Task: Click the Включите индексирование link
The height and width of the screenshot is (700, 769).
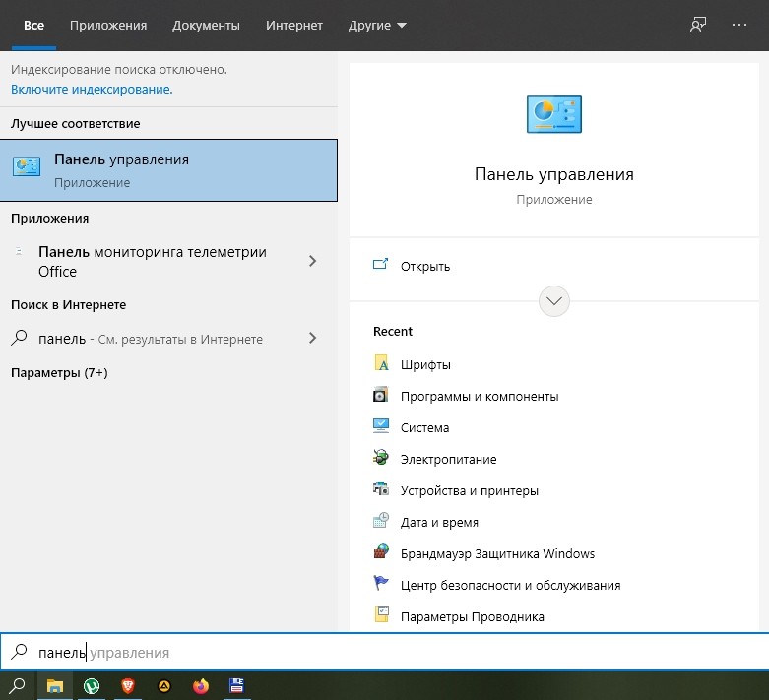Action: tap(92, 89)
